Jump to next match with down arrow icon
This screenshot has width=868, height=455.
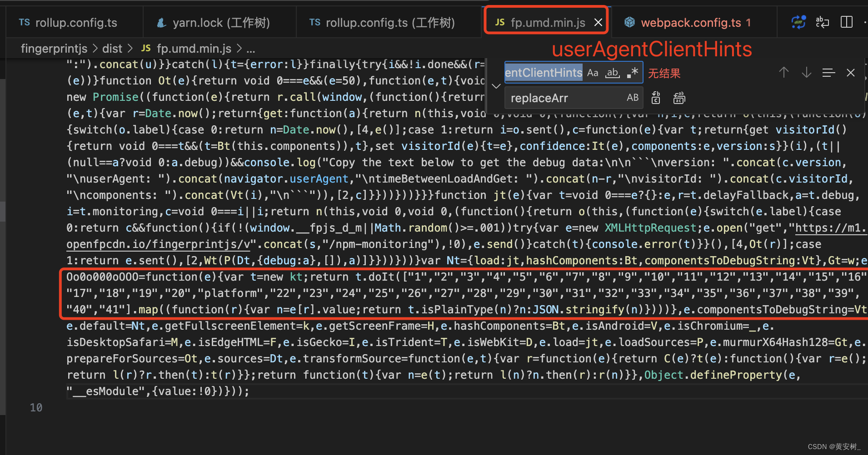point(806,73)
